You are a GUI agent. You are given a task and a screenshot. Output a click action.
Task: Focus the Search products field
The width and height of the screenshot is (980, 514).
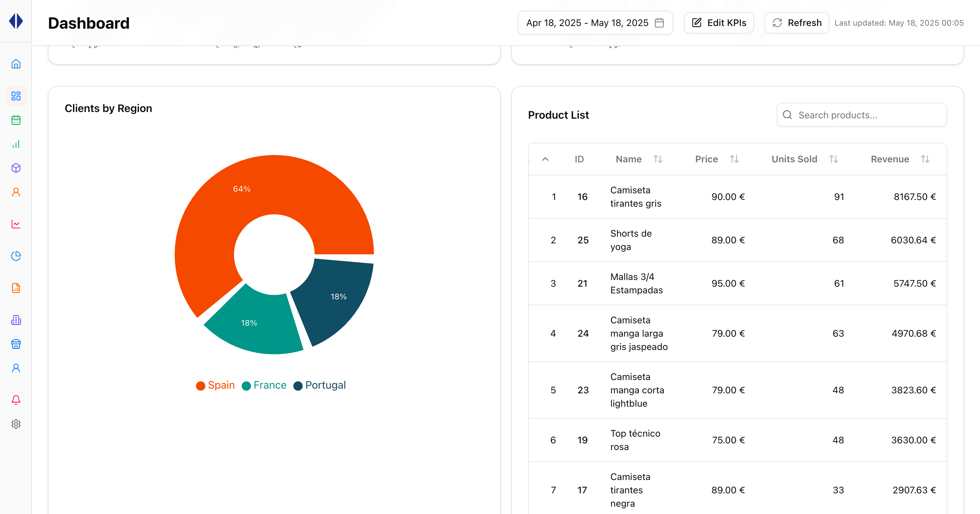pyautogui.click(x=862, y=115)
